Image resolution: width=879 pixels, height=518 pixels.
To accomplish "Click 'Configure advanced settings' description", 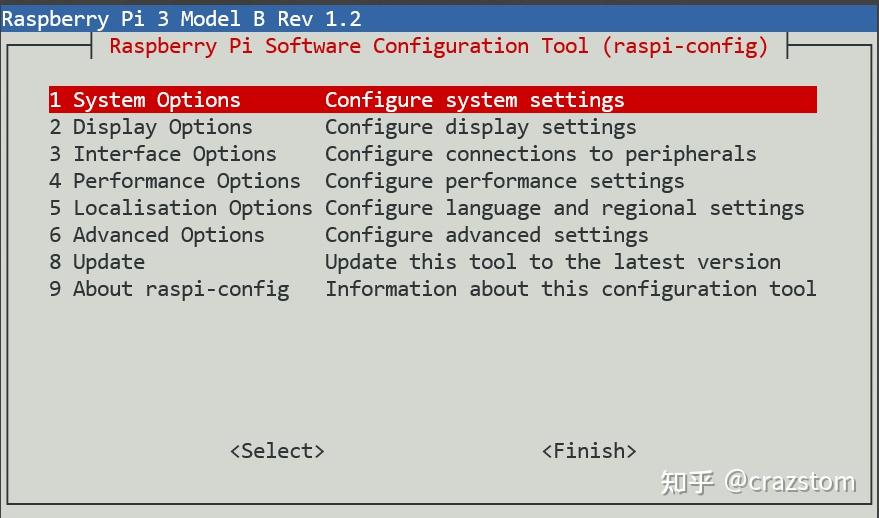I will click(487, 235).
